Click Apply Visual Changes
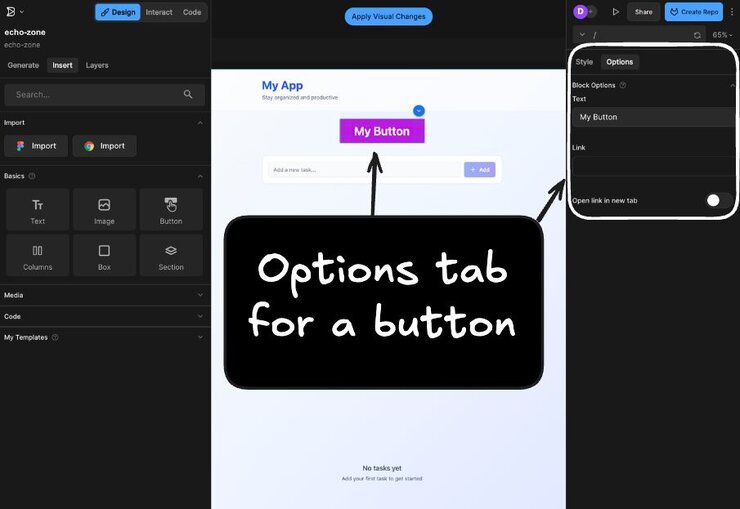The width and height of the screenshot is (740, 509). coord(388,17)
